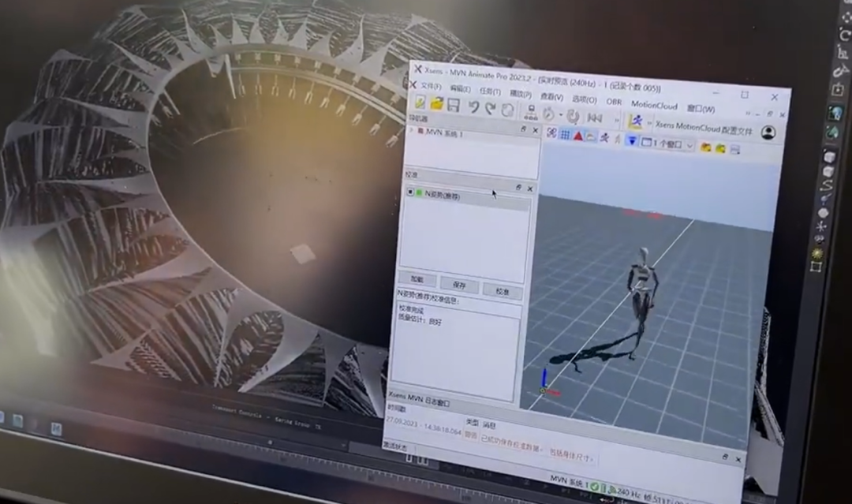The width and height of the screenshot is (852, 504).
Task: Open the 文件(F) menu
Action: pos(431,86)
